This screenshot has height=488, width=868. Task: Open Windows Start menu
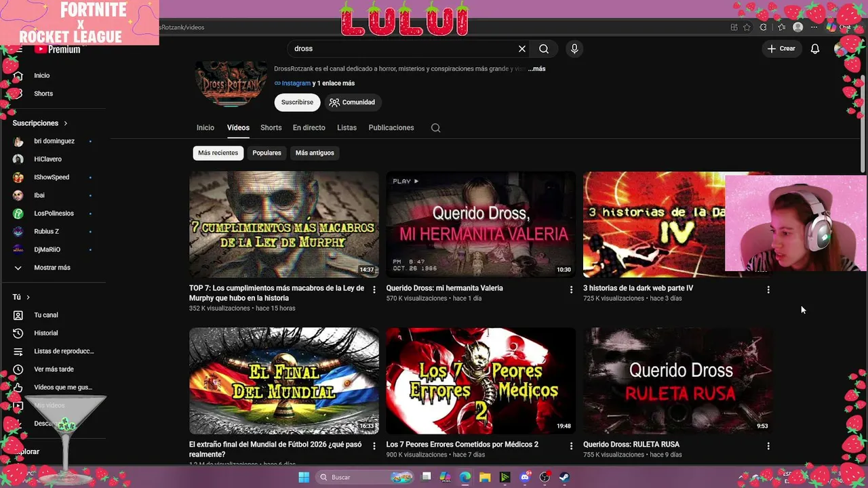click(x=304, y=477)
